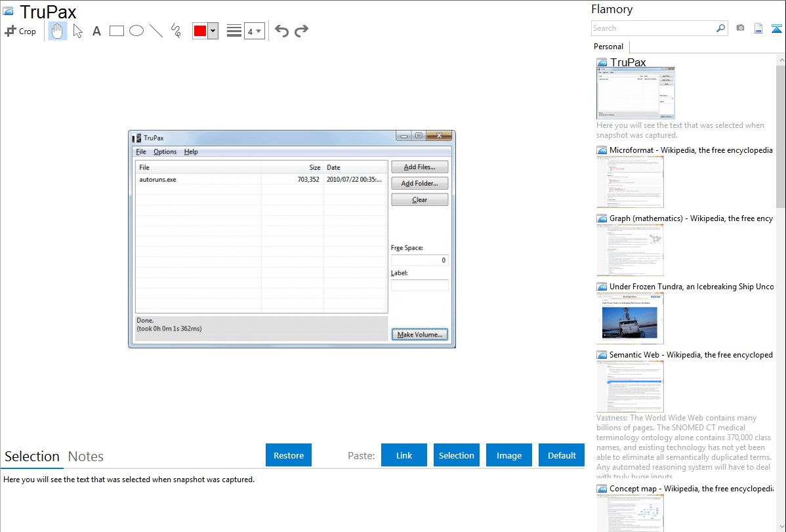This screenshot has height=532, width=786.
Task: Open the File menu in TruPax window
Action: click(141, 152)
